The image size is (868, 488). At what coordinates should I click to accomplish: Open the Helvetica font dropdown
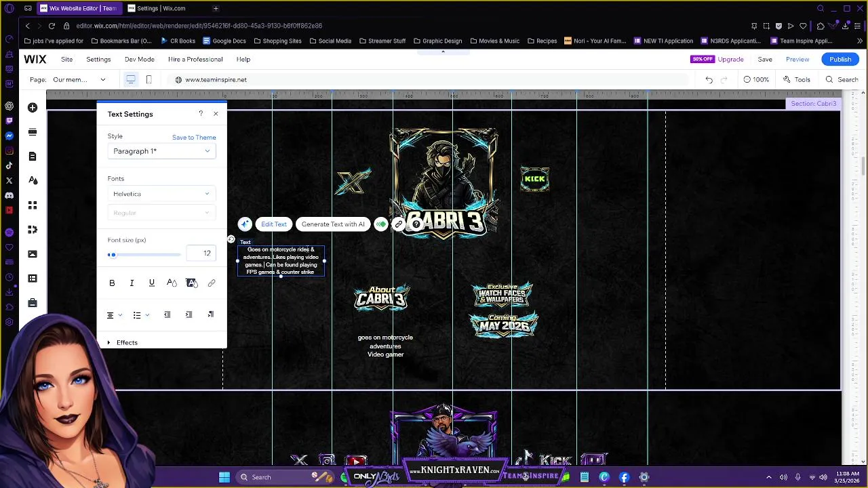(x=161, y=194)
